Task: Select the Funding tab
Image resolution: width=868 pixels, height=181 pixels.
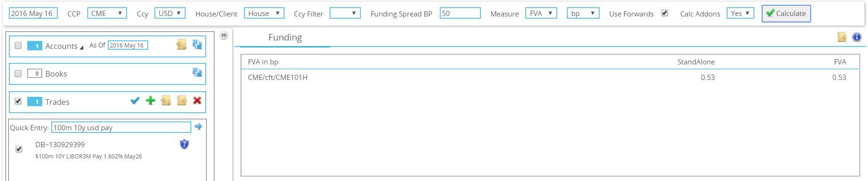Action: coord(285,37)
